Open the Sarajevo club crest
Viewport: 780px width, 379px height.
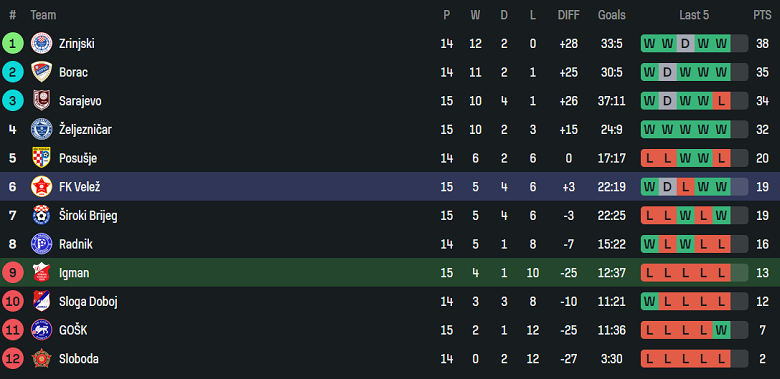(41, 101)
